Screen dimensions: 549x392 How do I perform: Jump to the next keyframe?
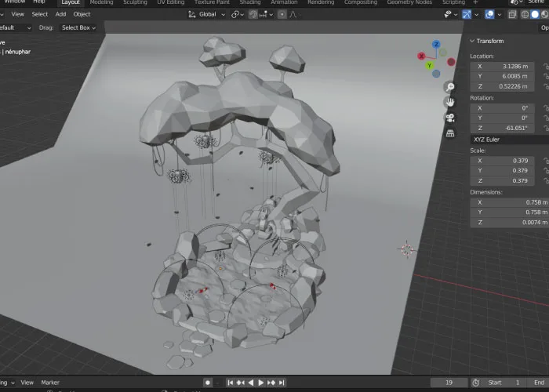271,383
